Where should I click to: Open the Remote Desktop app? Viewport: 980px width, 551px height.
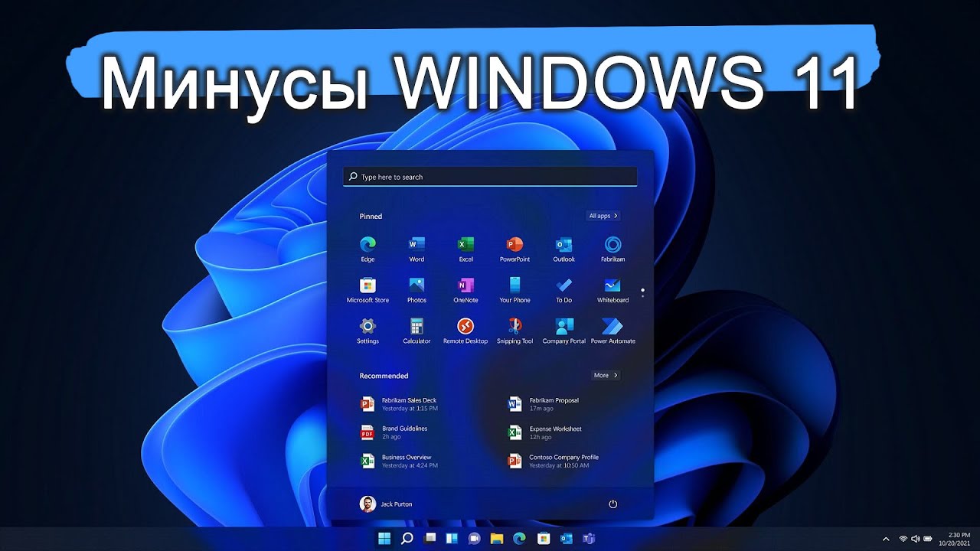coord(465,331)
